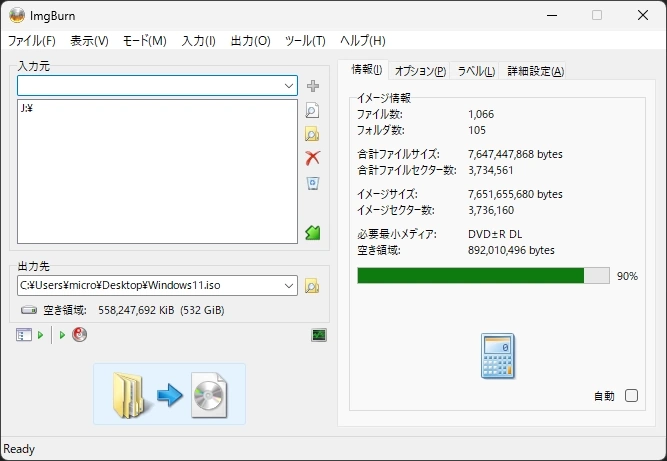Image resolution: width=667 pixels, height=461 pixels.
Task: Open the ツール(T) menu
Action: (305, 41)
